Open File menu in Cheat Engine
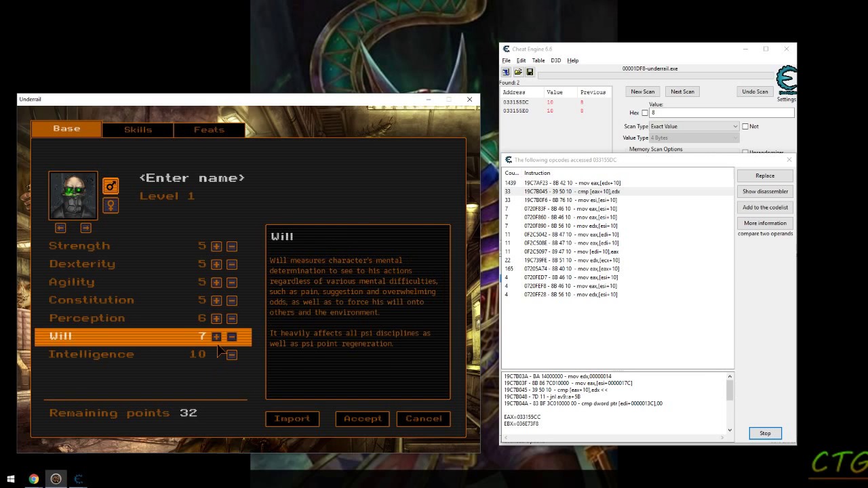 pos(506,60)
